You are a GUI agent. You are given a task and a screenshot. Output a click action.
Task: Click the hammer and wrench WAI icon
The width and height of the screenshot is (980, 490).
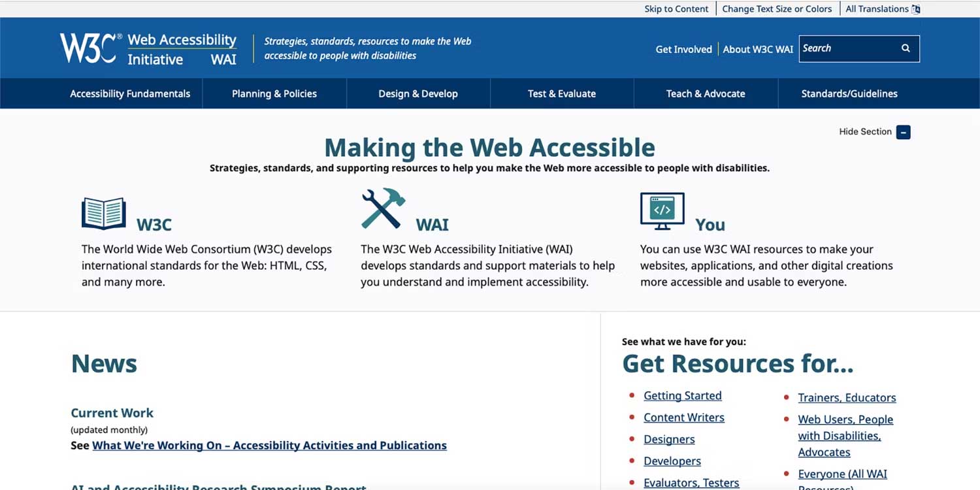coord(383,208)
